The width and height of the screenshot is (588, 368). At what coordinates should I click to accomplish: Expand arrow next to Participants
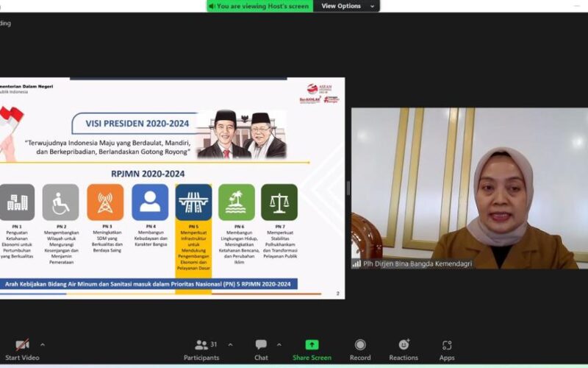click(x=230, y=344)
